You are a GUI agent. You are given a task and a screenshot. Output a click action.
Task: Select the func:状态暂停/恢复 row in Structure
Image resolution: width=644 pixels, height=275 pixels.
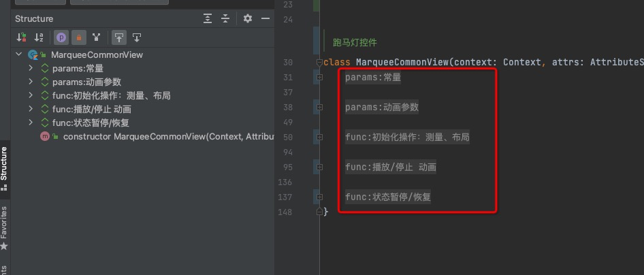(91, 123)
